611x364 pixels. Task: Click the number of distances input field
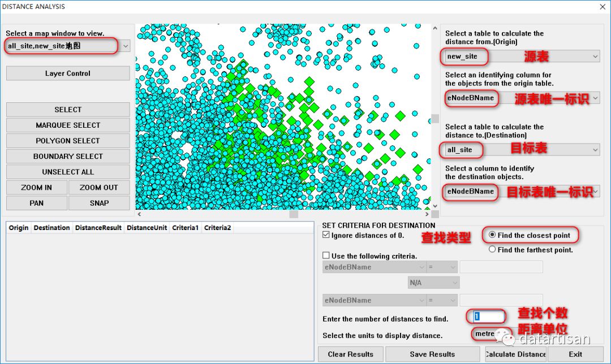point(489,317)
